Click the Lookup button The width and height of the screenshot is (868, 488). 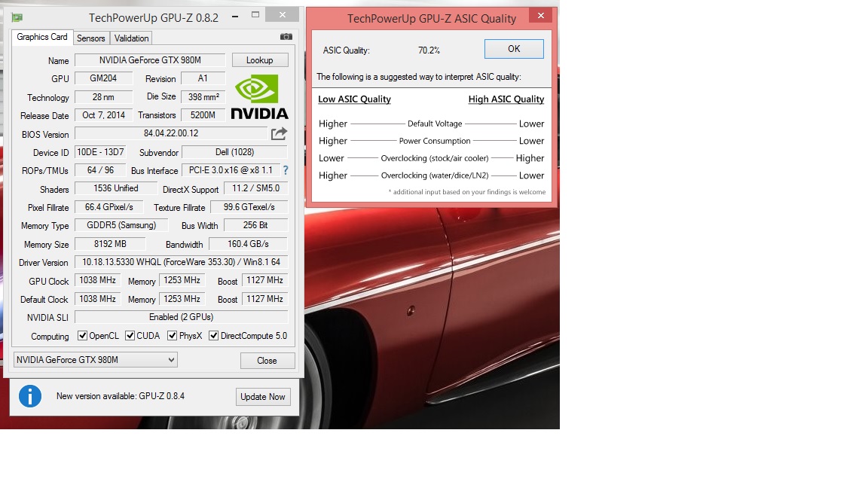(x=260, y=59)
